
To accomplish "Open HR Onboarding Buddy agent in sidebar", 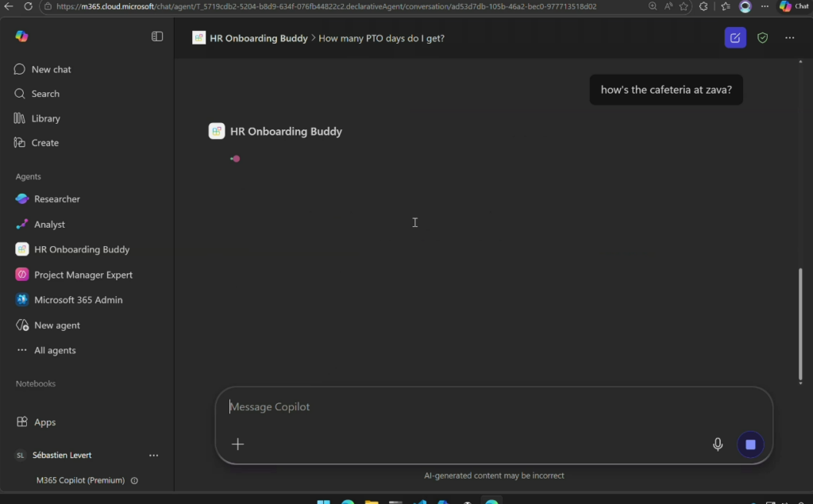I will pyautogui.click(x=72, y=249).
